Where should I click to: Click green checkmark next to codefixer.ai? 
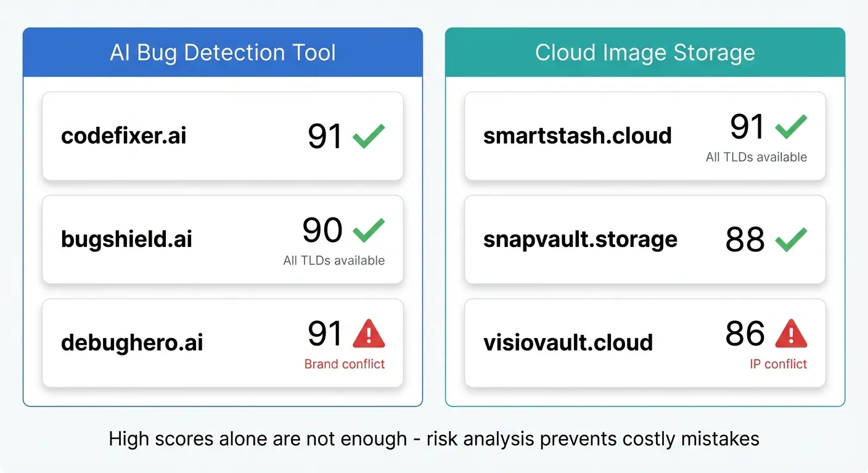[369, 136]
